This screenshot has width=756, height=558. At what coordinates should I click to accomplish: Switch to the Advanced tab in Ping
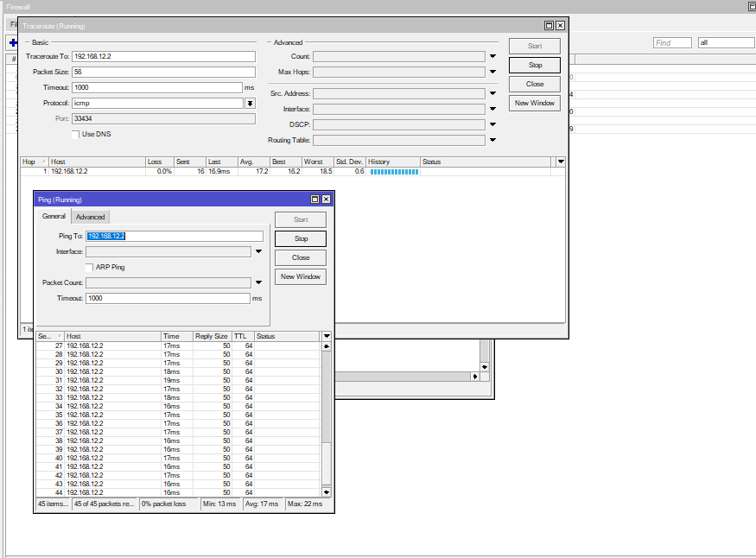coord(90,217)
